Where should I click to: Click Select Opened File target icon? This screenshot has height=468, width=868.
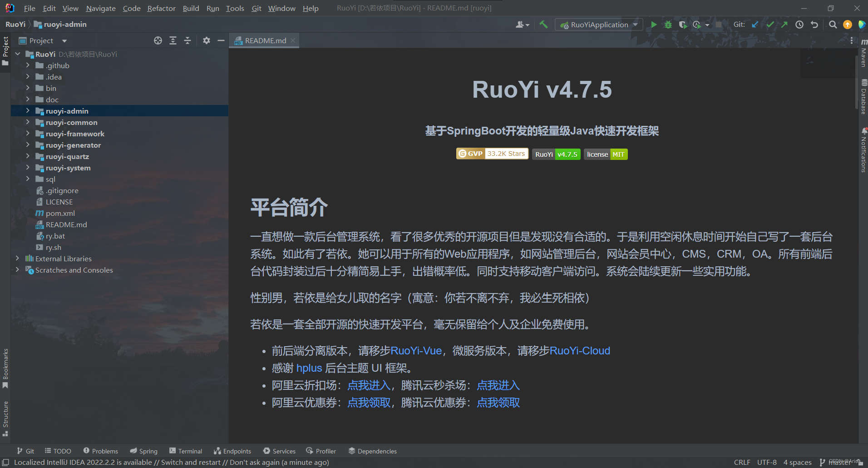point(158,40)
